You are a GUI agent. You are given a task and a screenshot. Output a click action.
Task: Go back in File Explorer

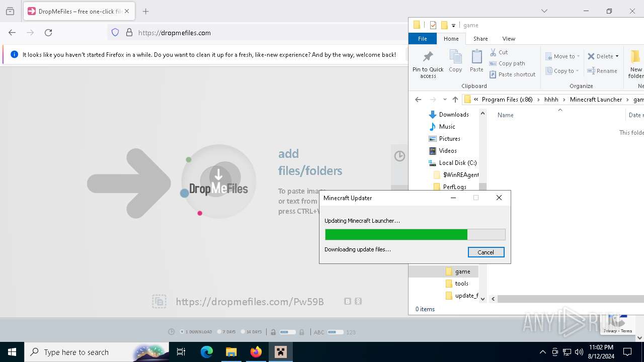418,100
